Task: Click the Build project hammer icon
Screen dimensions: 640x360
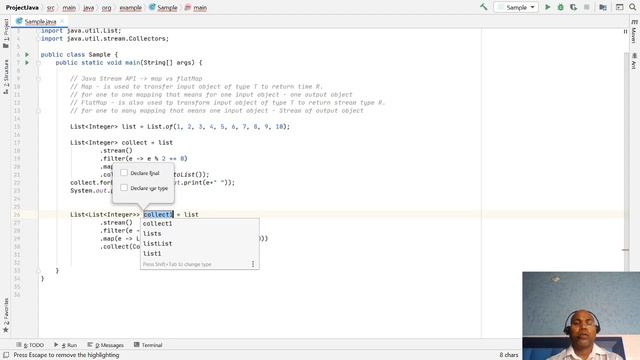Action: click(x=484, y=7)
